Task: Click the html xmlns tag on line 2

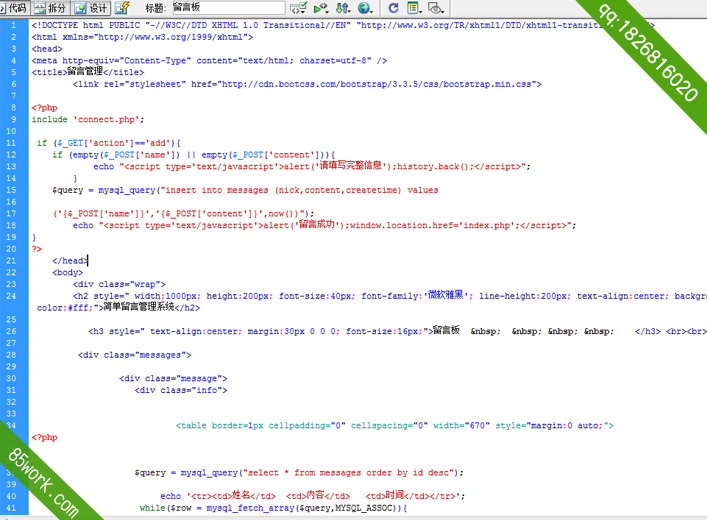Action: 142,37
